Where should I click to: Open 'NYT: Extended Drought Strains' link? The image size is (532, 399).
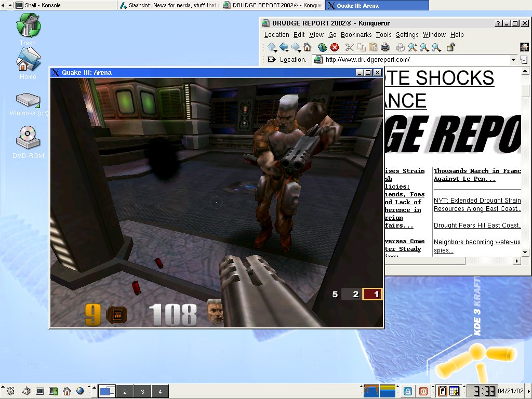477,205
